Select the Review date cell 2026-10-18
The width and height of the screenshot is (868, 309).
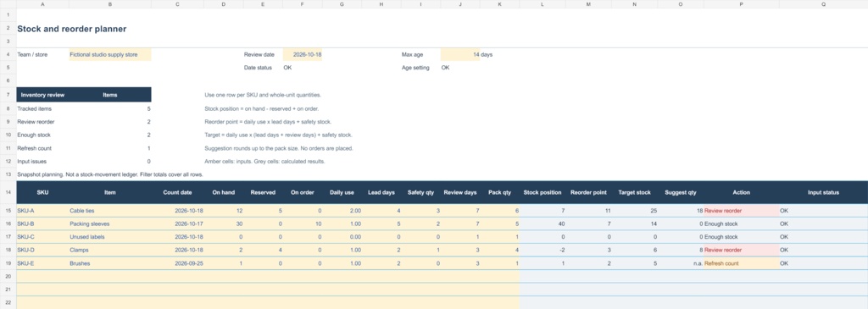[303, 55]
